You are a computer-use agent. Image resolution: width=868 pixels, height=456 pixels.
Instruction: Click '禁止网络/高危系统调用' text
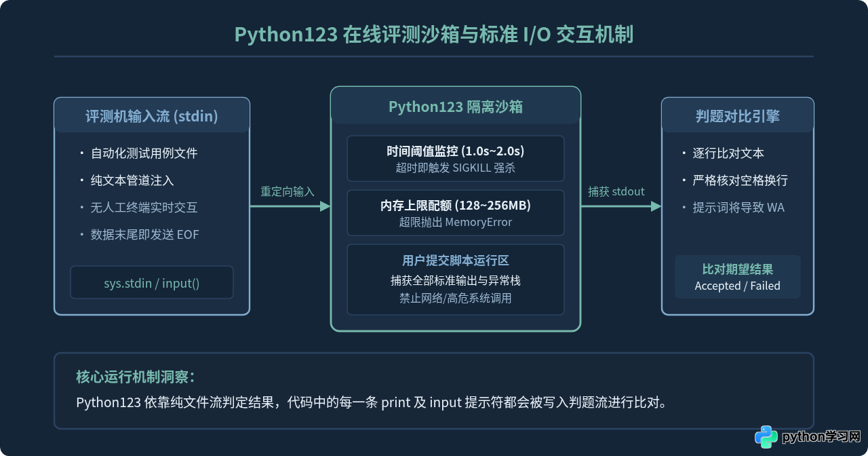[456, 298]
